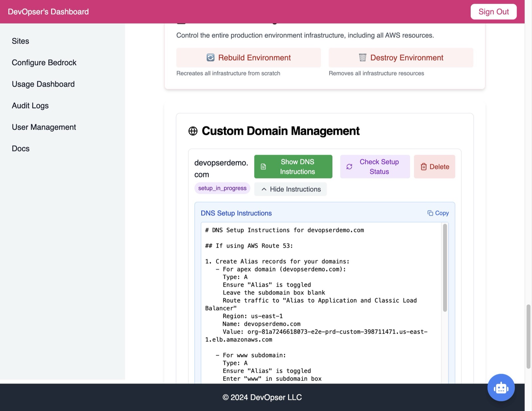
Task: Click the 'Removes all infrastructure resources' caption
Action: pos(376,73)
